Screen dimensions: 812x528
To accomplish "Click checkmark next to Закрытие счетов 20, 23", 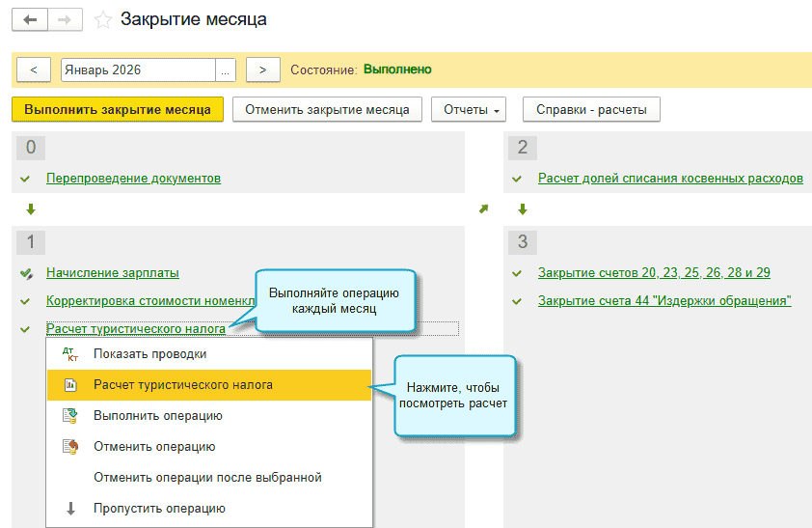I will (517, 273).
